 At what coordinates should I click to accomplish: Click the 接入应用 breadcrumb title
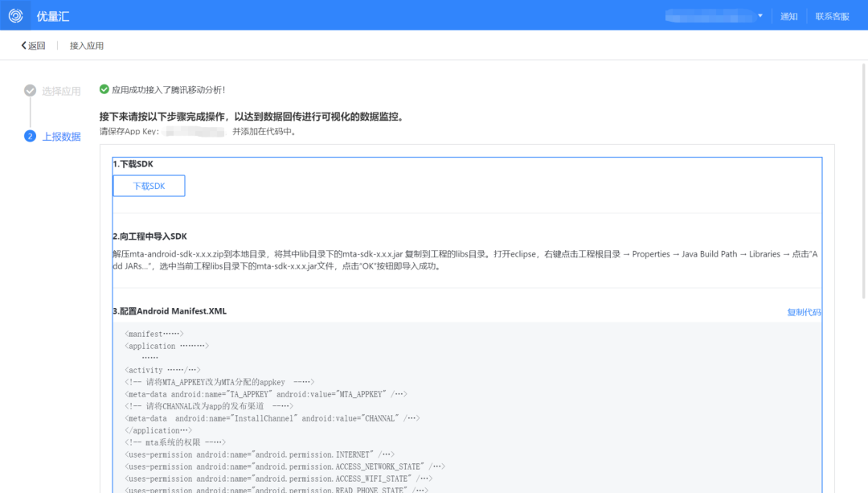pyautogui.click(x=86, y=45)
